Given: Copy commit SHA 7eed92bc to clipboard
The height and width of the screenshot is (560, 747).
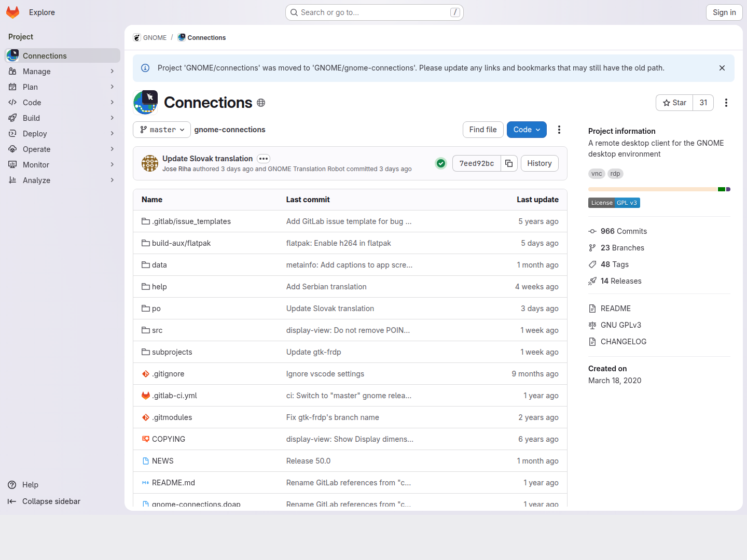Looking at the screenshot, I should [x=509, y=163].
